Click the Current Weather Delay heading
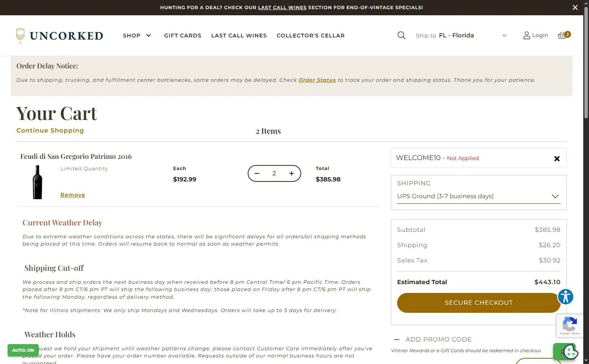The image size is (589, 364). [x=62, y=223]
